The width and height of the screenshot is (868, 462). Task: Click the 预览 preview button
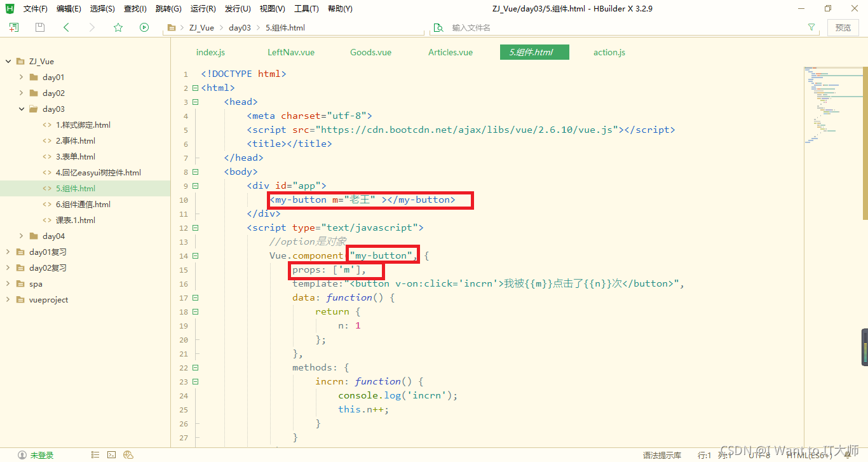(x=843, y=27)
